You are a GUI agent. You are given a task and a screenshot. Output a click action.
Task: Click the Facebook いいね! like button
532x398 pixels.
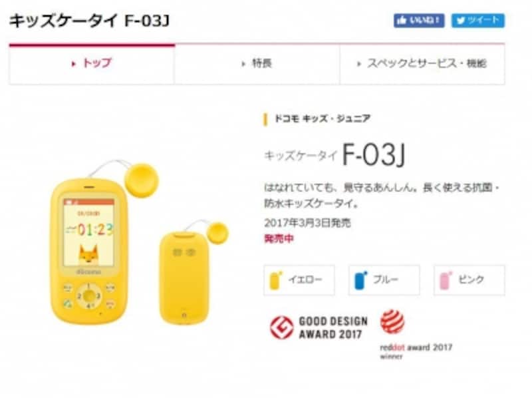pos(419,21)
